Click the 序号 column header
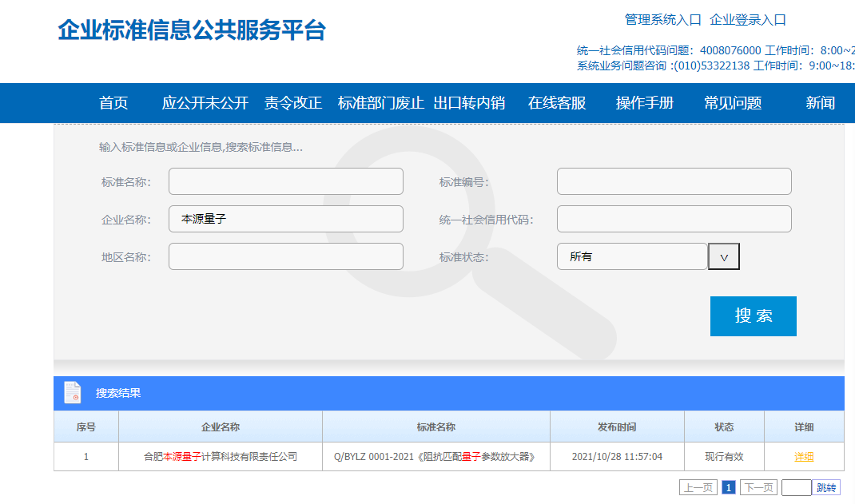The image size is (855, 504). coord(86,427)
